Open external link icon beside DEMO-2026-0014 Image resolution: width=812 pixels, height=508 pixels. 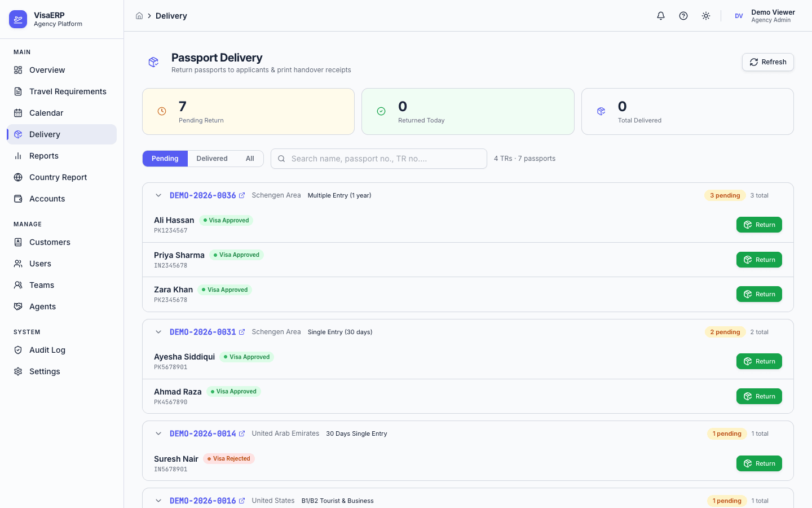click(242, 433)
